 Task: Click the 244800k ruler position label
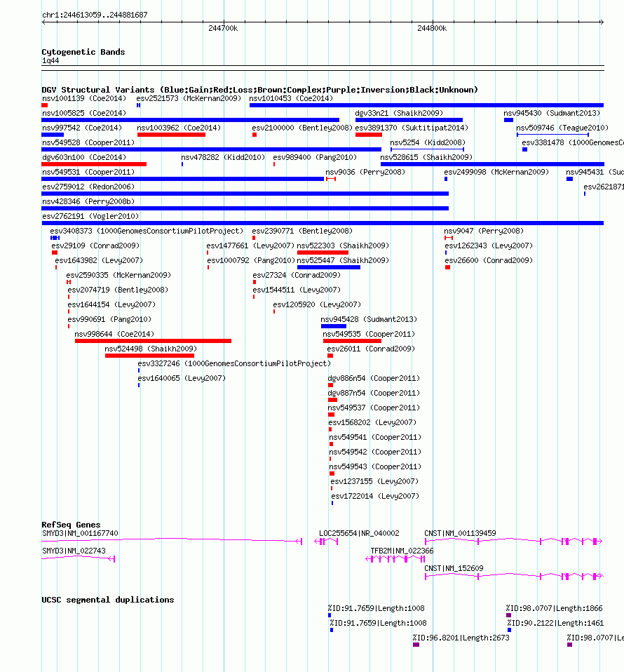click(432, 28)
